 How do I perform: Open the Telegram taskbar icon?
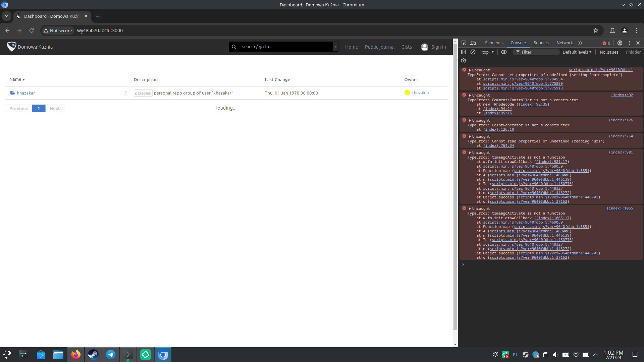(x=111, y=354)
